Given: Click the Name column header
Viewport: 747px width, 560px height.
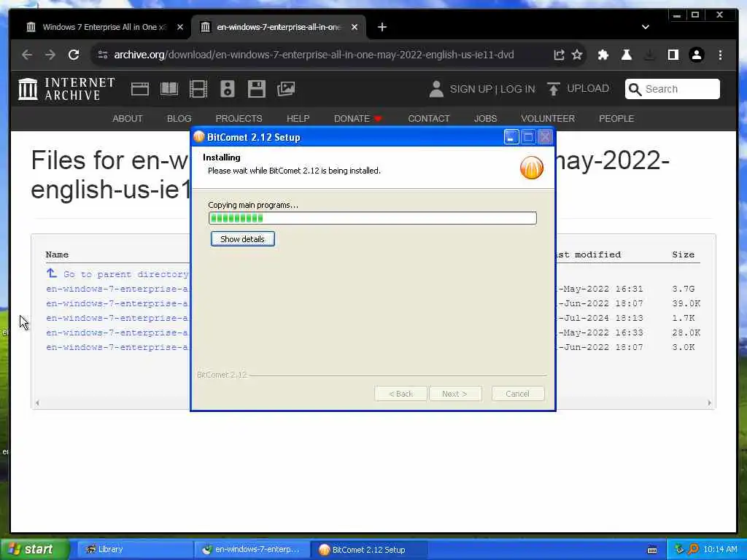Looking at the screenshot, I should coord(57,254).
